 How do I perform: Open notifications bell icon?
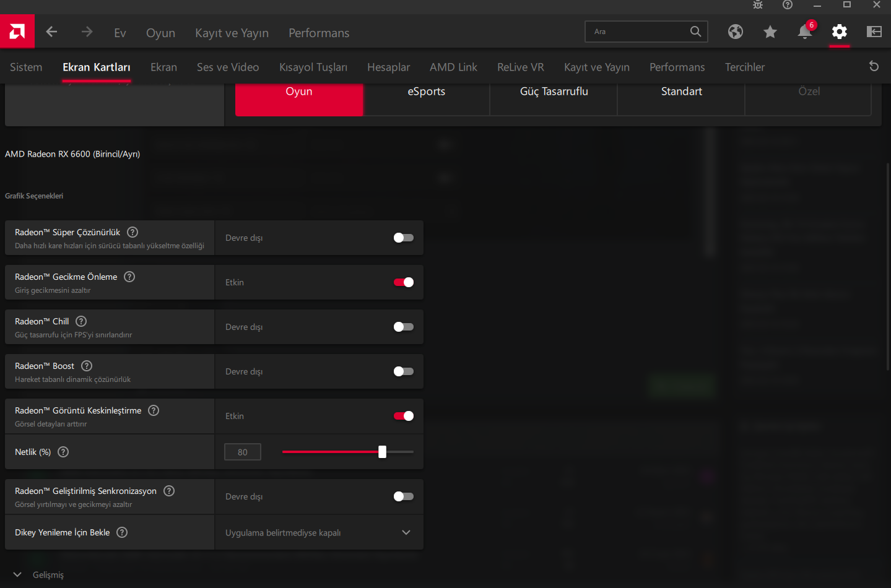click(805, 32)
